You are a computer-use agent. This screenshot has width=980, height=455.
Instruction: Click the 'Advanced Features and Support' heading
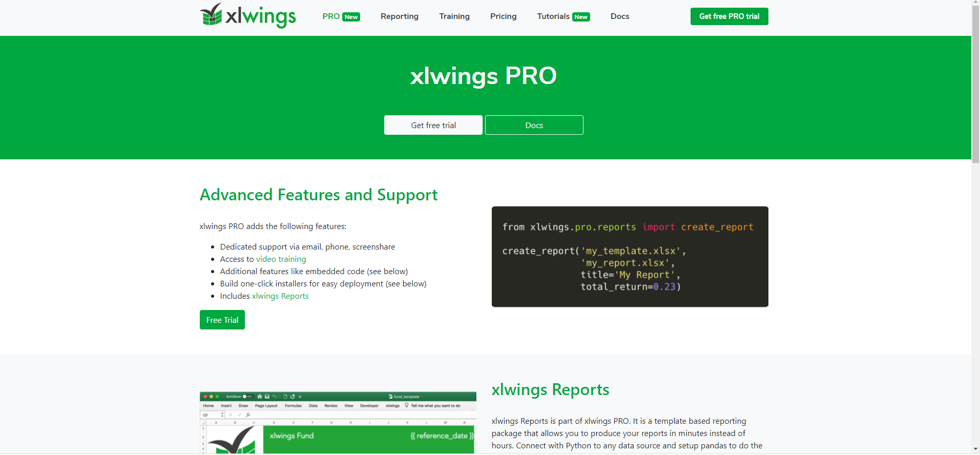click(x=319, y=195)
